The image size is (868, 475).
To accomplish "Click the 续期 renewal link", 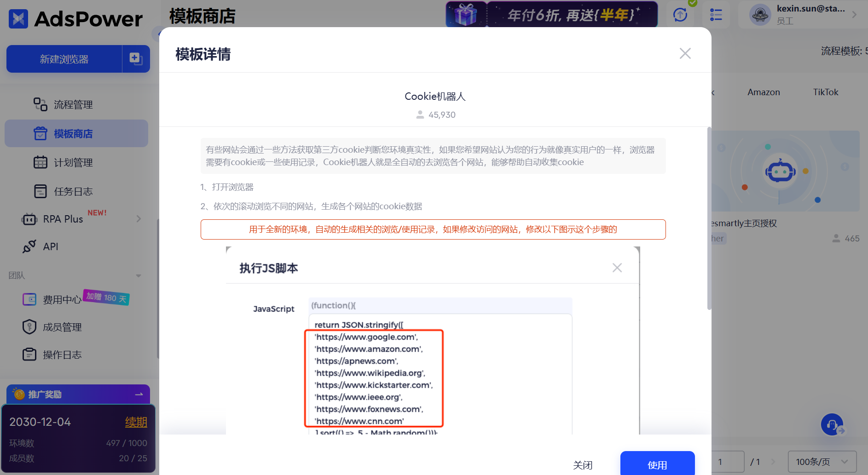I will (137, 422).
